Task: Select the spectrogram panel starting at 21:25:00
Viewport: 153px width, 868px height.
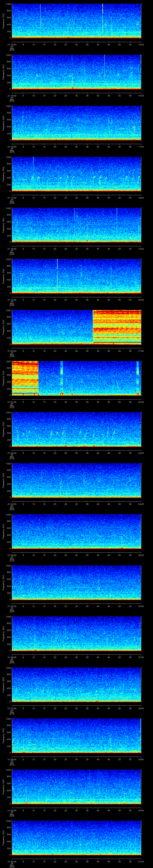Action: click(x=76, y=583)
